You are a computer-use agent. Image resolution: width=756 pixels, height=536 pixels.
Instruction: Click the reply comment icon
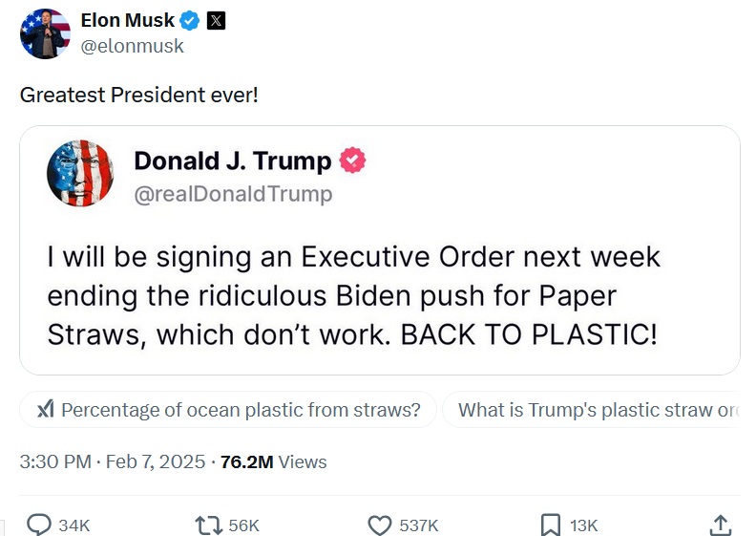(39, 525)
